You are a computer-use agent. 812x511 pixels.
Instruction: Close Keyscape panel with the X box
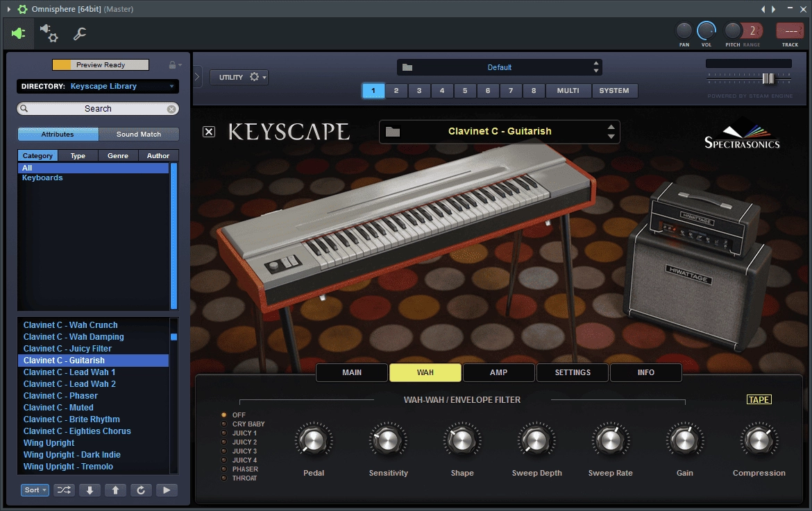point(209,132)
